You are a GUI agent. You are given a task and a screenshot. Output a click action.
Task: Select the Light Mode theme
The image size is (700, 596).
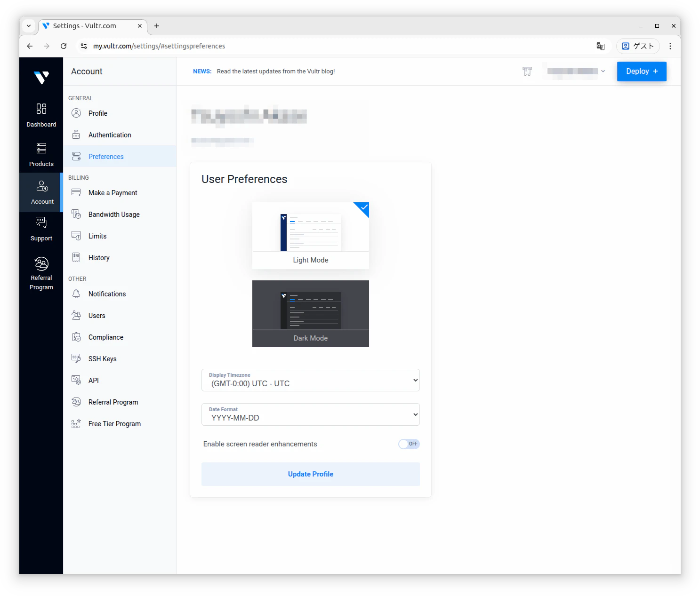point(311,236)
